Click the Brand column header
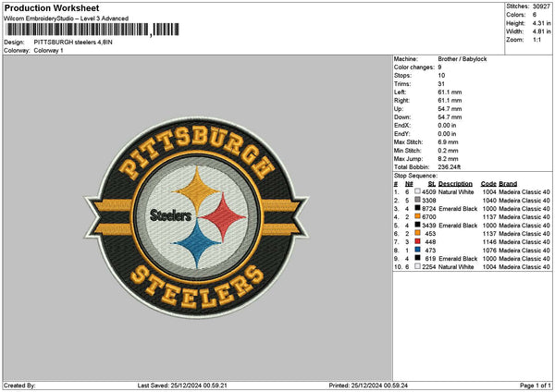The width and height of the screenshot is (555, 392). click(508, 184)
